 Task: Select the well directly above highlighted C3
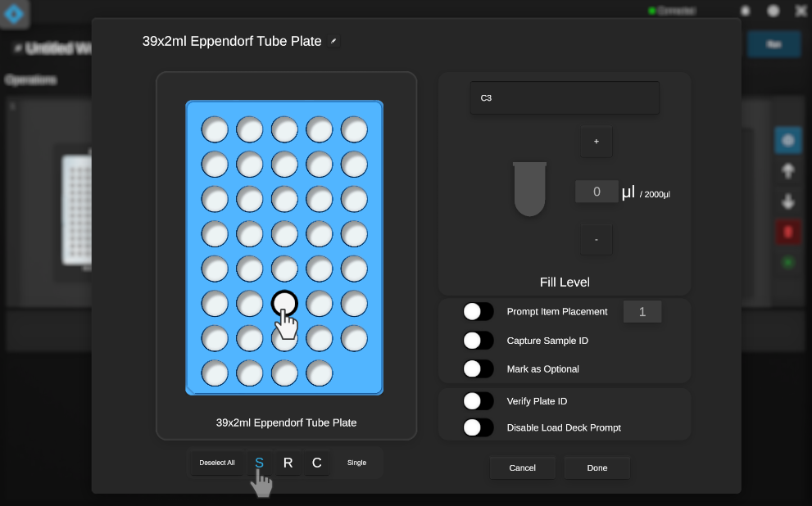(284, 269)
